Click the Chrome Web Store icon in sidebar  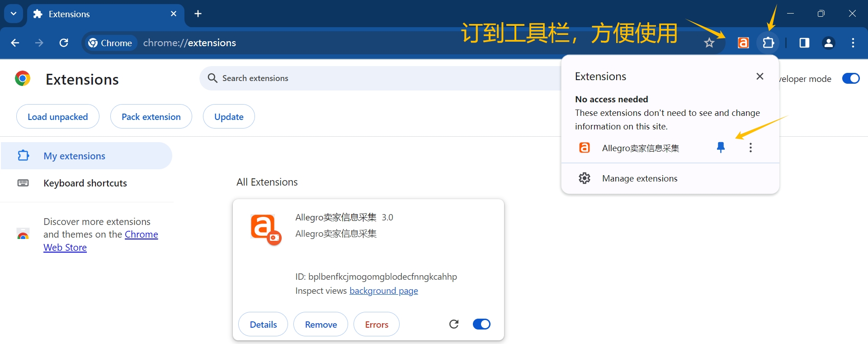coord(23,234)
